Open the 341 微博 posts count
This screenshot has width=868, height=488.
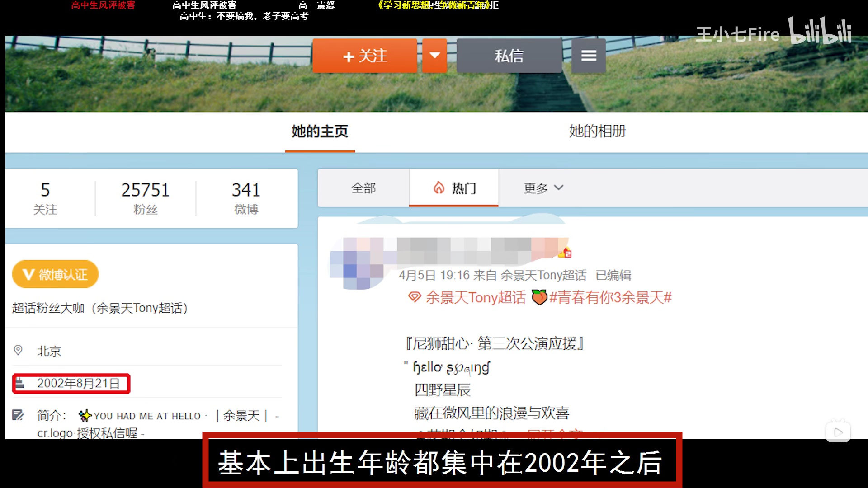tap(246, 198)
